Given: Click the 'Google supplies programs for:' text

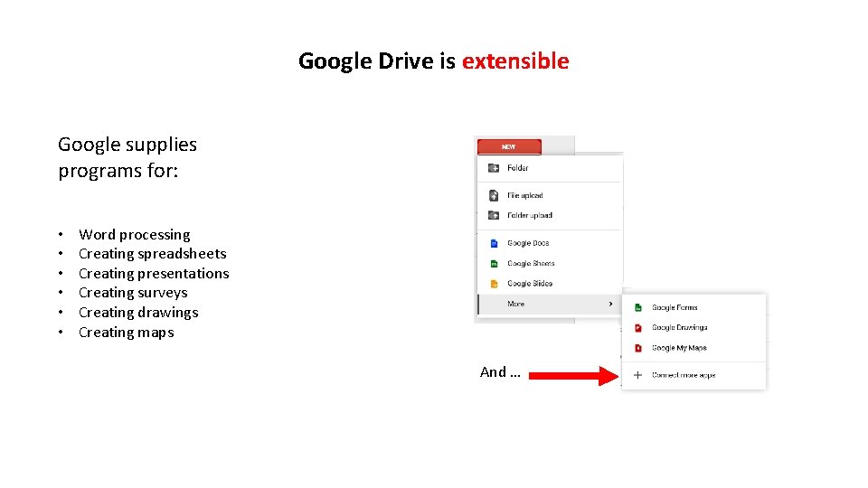Looking at the screenshot, I should [x=127, y=157].
